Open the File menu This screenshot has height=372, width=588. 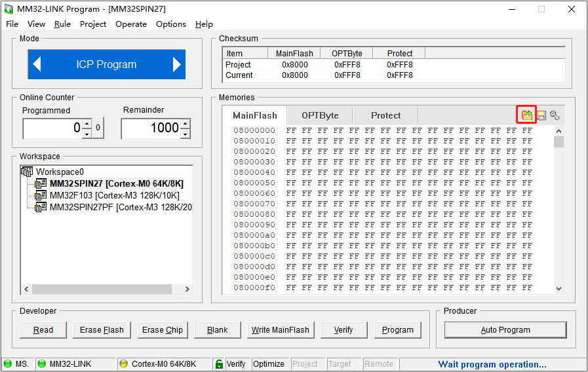click(12, 24)
